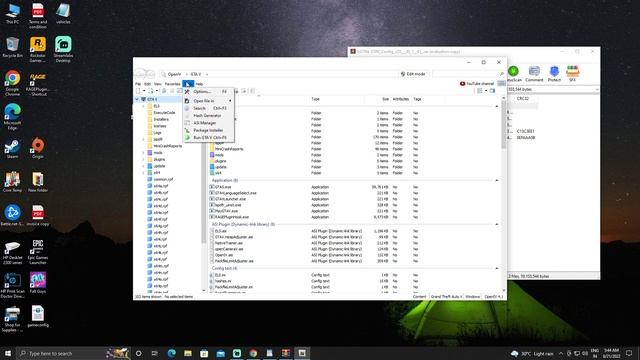640x360 pixels.
Task: Toggle Edit mode in OpenIV
Action: click(x=413, y=74)
